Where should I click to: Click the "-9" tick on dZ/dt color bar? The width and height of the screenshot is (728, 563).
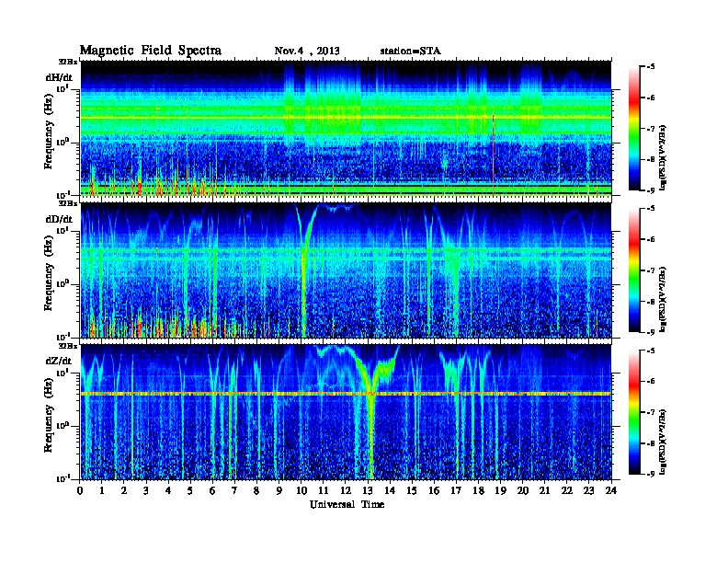pyautogui.click(x=650, y=474)
